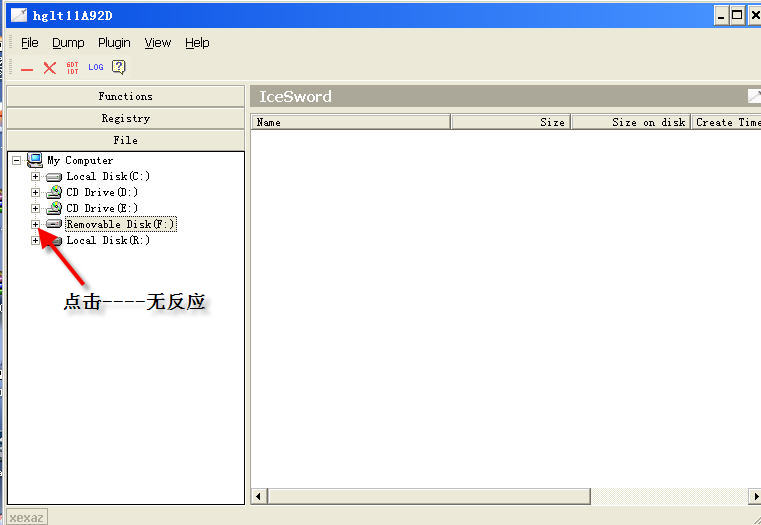Click the question mark help icon
Screen dimensions: 761x525
coord(118,67)
